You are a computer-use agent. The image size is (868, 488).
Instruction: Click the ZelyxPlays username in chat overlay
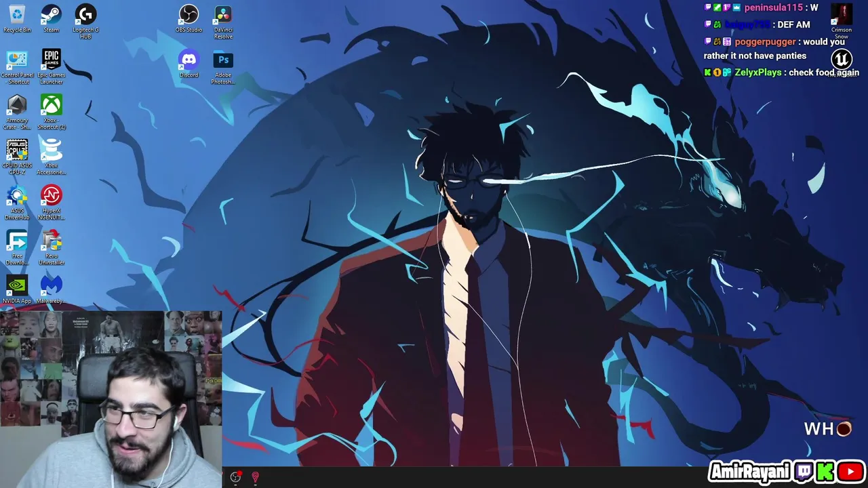(757, 73)
